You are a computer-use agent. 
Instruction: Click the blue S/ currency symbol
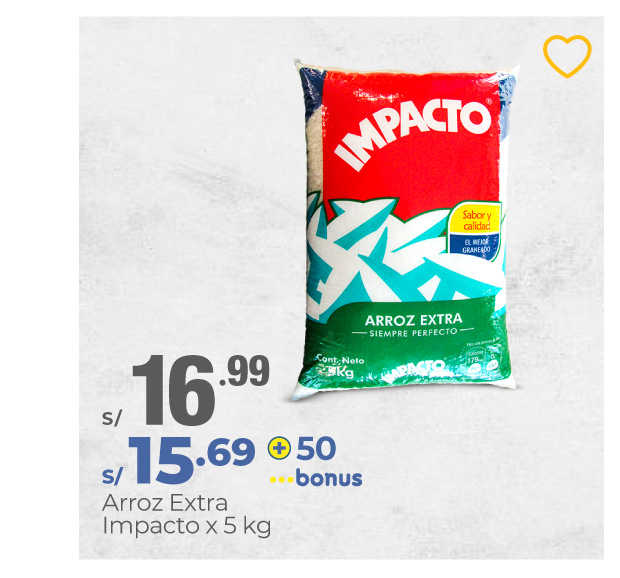pyautogui.click(x=113, y=476)
